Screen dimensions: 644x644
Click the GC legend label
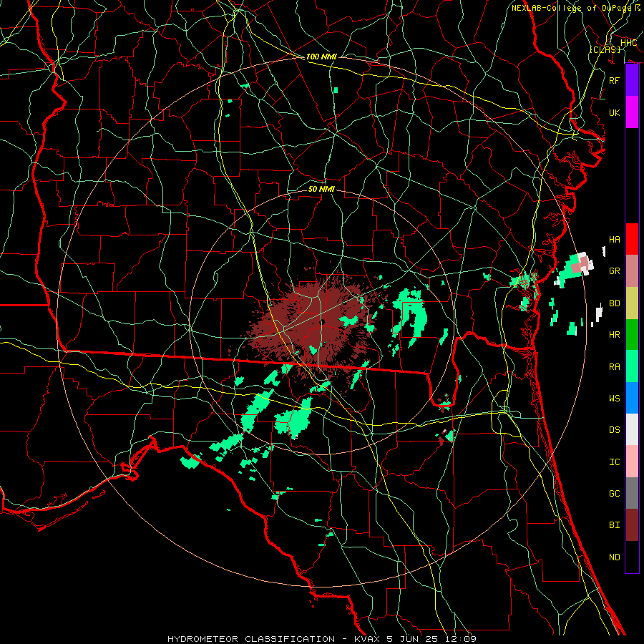click(x=615, y=493)
